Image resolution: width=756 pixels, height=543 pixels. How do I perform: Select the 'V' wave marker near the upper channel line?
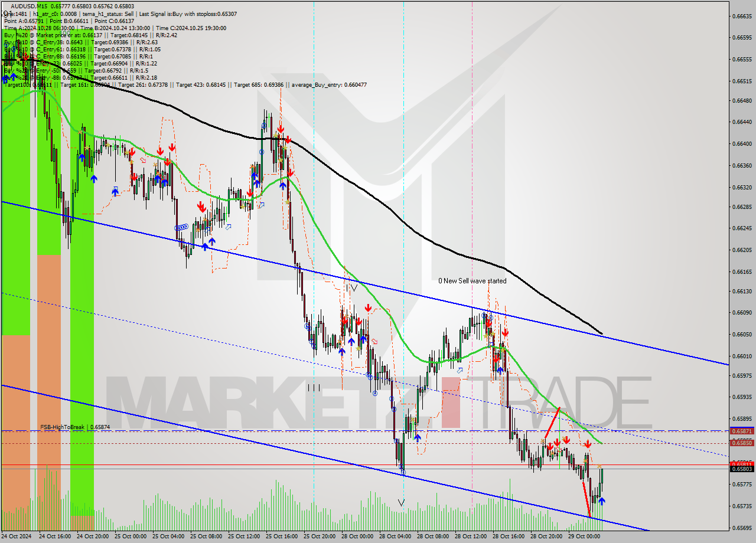(x=354, y=288)
